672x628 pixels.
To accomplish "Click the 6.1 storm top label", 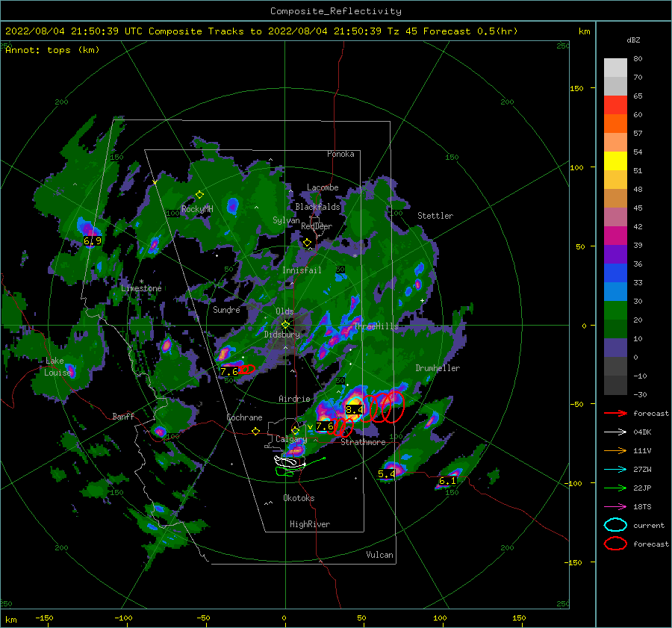I will (x=447, y=481).
